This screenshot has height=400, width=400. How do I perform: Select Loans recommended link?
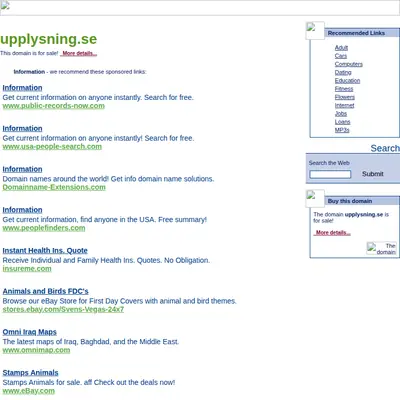pyautogui.click(x=343, y=122)
